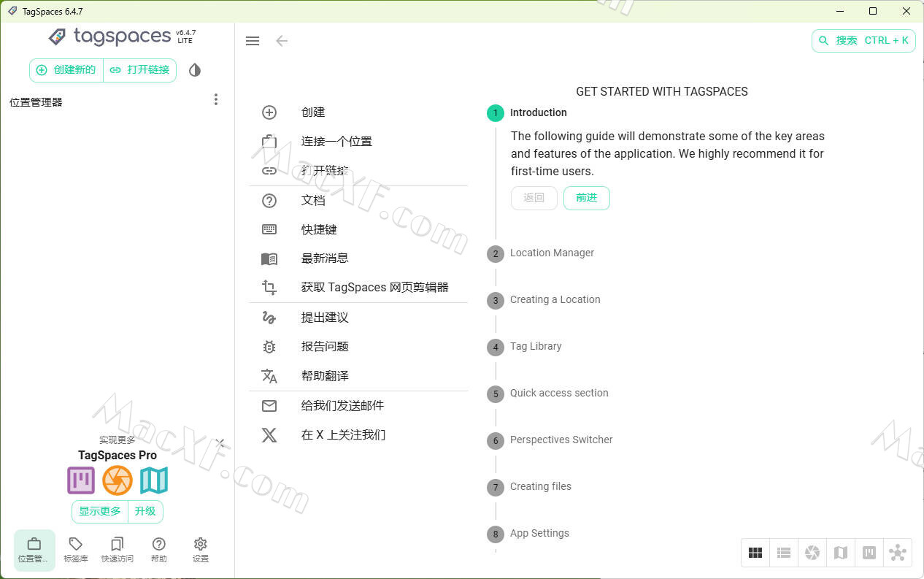924x579 pixels.
Task: Switch to the 位置管理 briefcase tab
Action: (x=34, y=551)
